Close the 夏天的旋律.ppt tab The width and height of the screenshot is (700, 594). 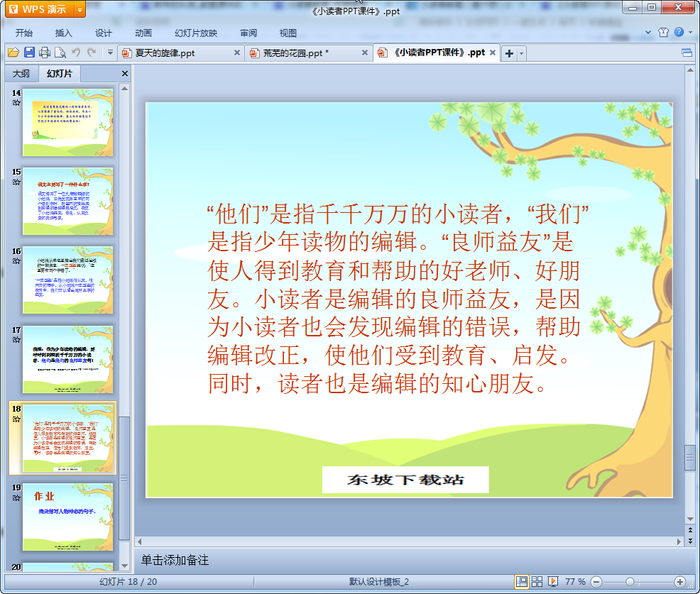click(x=237, y=53)
